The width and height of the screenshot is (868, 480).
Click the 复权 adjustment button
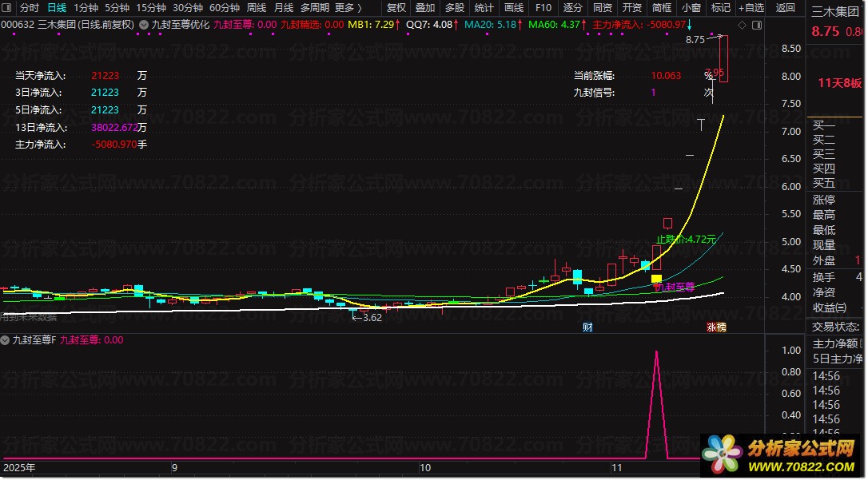[396, 8]
